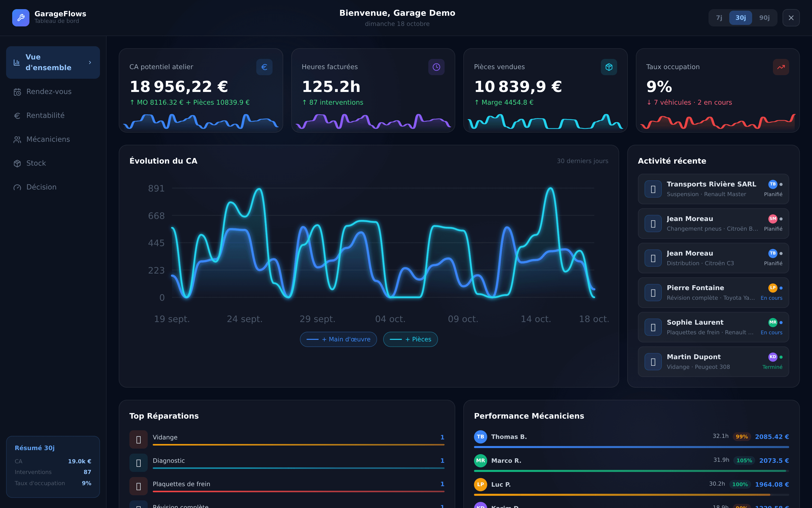Click the 105% efficiency badge for Marco R.
812x508 pixels.
(x=744, y=461)
